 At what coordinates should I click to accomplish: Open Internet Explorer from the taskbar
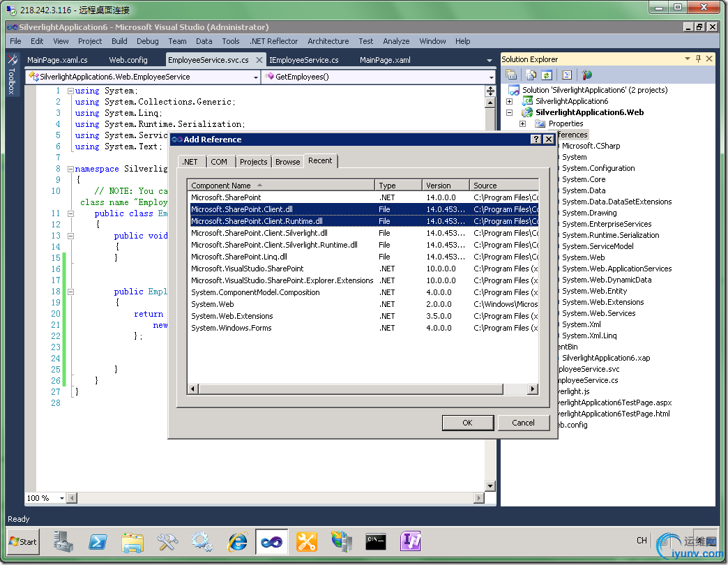pyautogui.click(x=237, y=541)
